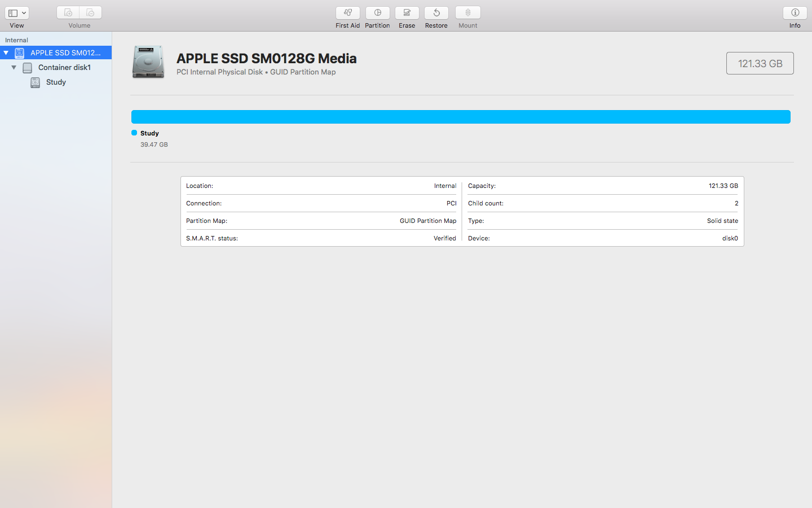Show disk Info panel

point(795,12)
